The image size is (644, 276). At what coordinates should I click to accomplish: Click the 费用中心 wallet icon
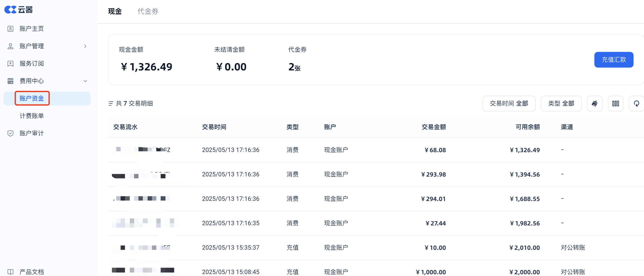pyautogui.click(x=10, y=81)
